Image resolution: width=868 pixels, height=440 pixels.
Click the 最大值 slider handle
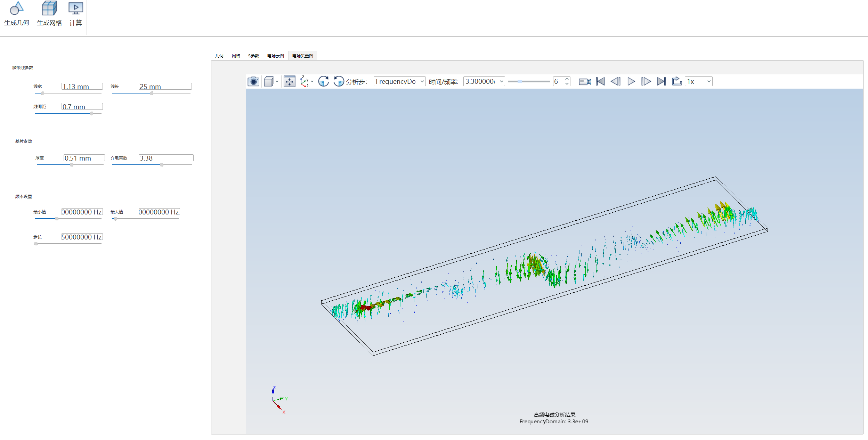point(115,219)
